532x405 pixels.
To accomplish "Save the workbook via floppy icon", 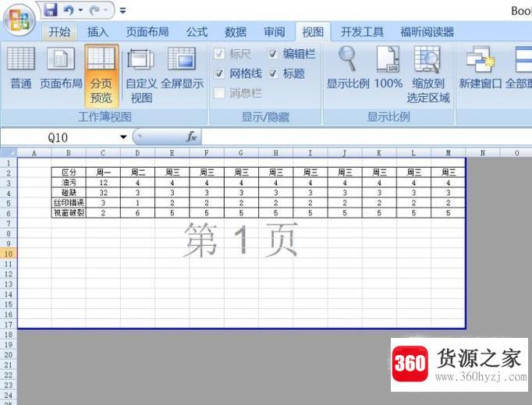I will pyautogui.click(x=51, y=10).
